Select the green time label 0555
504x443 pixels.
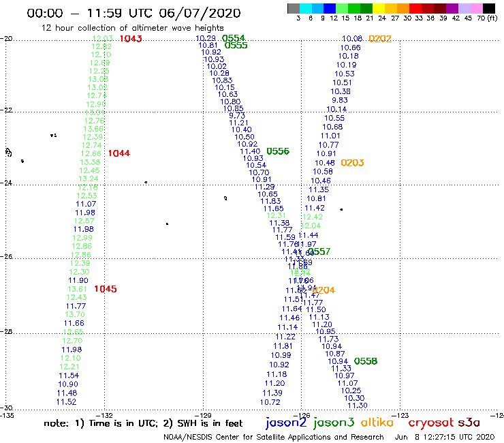point(236,46)
